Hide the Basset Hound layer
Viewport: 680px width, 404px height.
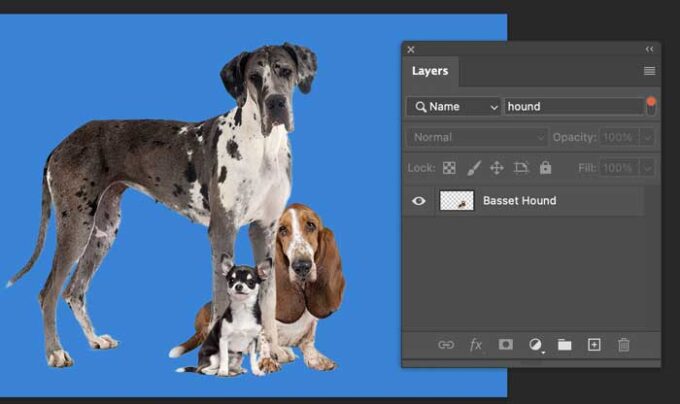[x=419, y=201]
